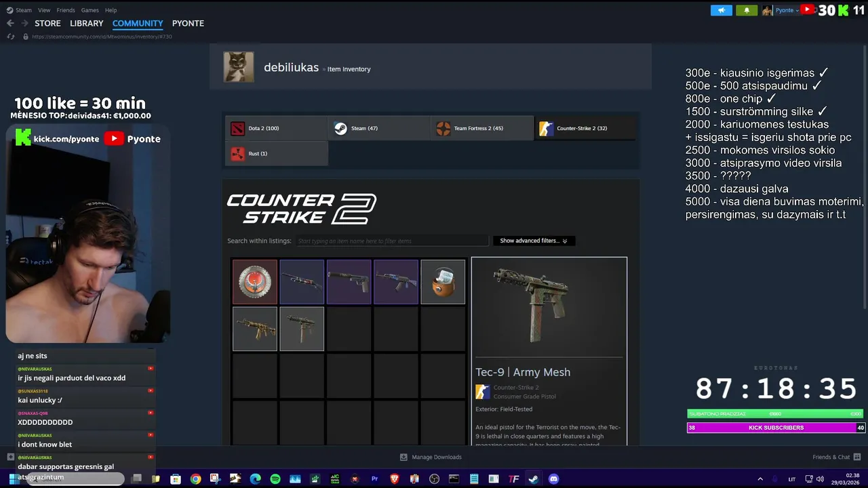
Task: Open Spotify from taskbar
Action: [275, 479]
